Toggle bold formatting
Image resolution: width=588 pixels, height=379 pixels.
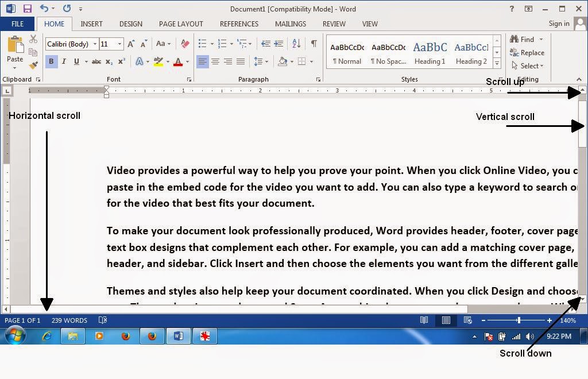(52, 61)
